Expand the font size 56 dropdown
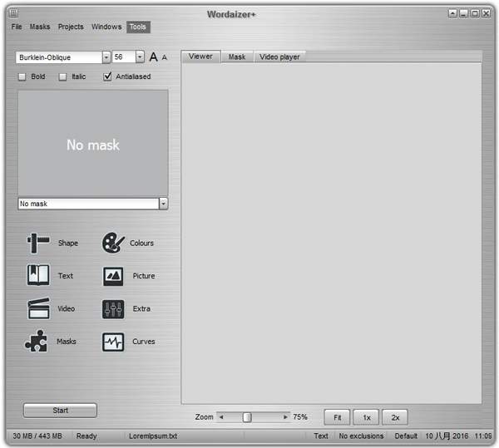 coord(140,57)
